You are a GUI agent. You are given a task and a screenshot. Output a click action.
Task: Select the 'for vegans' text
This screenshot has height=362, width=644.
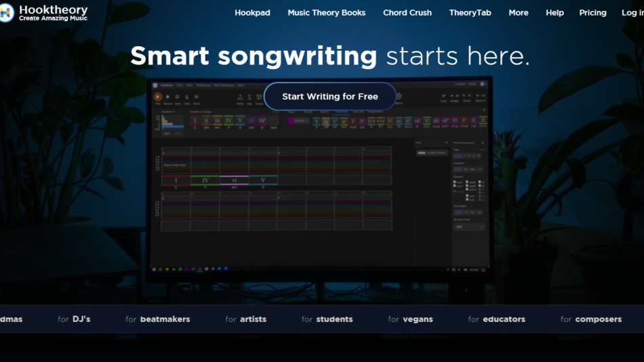pos(410,319)
